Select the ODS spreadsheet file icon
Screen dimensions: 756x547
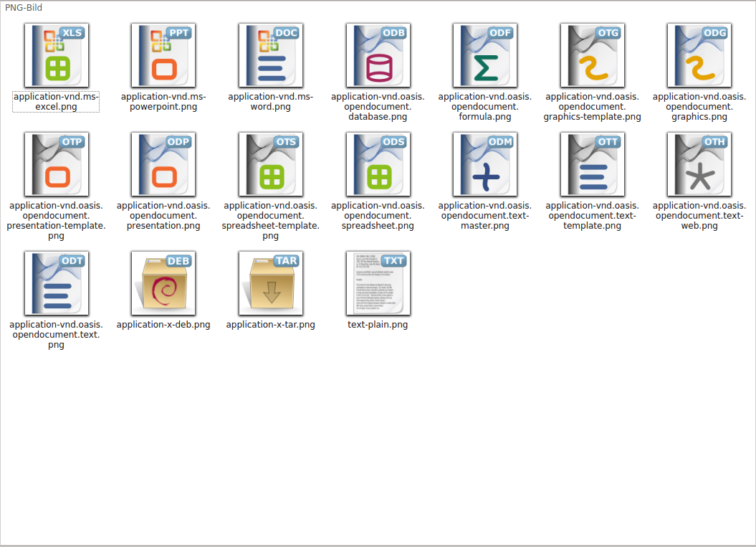(x=378, y=164)
